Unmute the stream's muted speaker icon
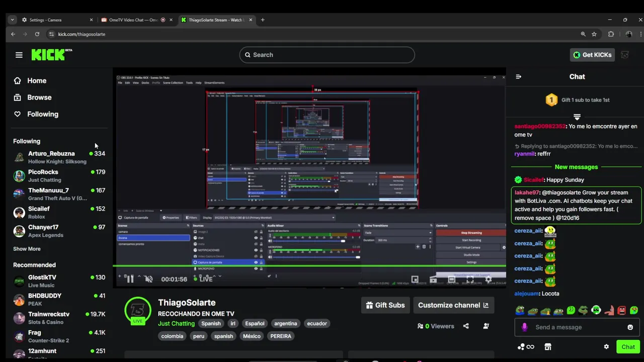 148,279
